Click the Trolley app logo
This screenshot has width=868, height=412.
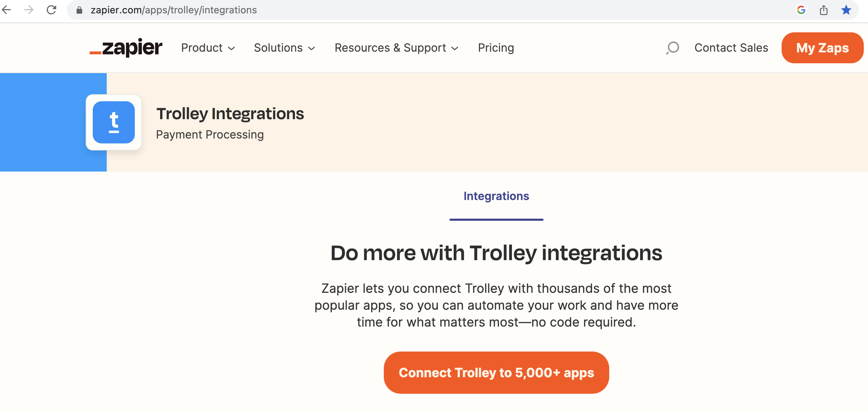click(114, 122)
